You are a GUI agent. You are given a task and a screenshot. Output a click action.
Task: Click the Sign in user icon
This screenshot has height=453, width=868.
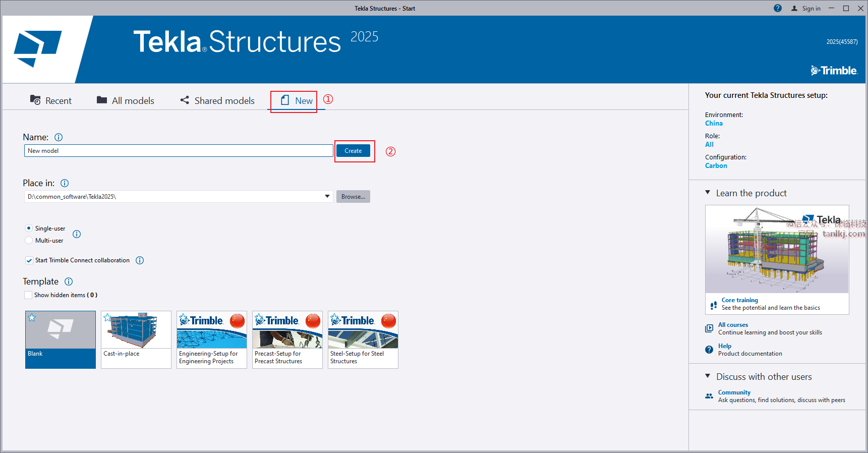pyautogui.click(x=794, y=8)
